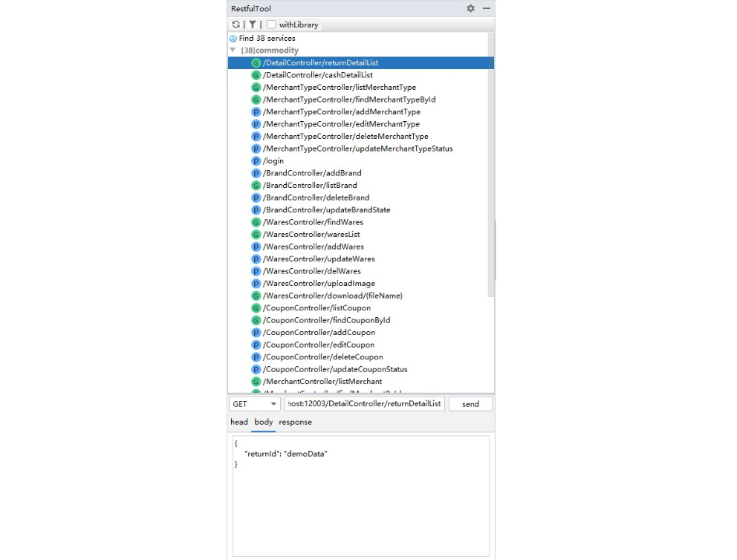Minimize the RestfulTool panel
Viewport: 737px width, 560px height.
[x=487, y=8]
